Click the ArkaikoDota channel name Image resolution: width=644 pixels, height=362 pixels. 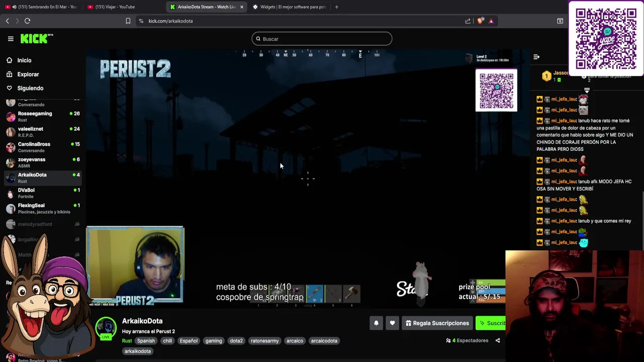pyautogui.click(x=142, y=321)
